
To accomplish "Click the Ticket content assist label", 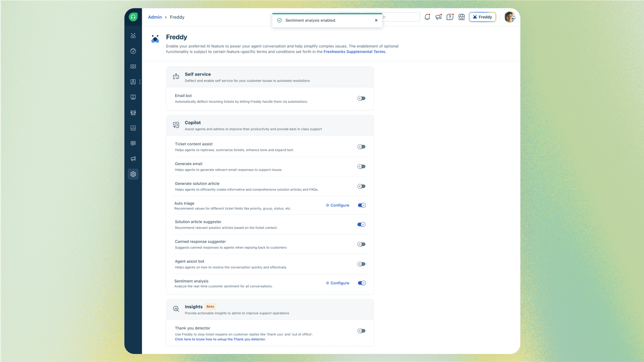I will click(194, 144).
